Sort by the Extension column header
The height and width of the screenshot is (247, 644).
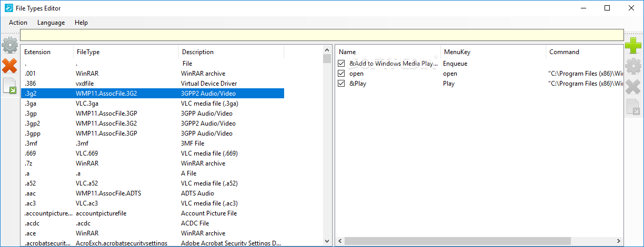(x=47, y=52)
